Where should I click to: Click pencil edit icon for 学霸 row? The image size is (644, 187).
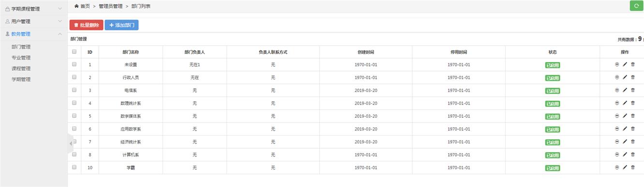[x=625, y=167]
